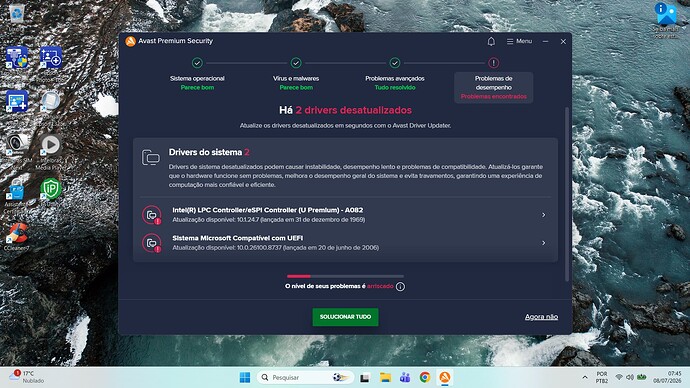Click 'Tudo resolvido' status text

point(395,88)
